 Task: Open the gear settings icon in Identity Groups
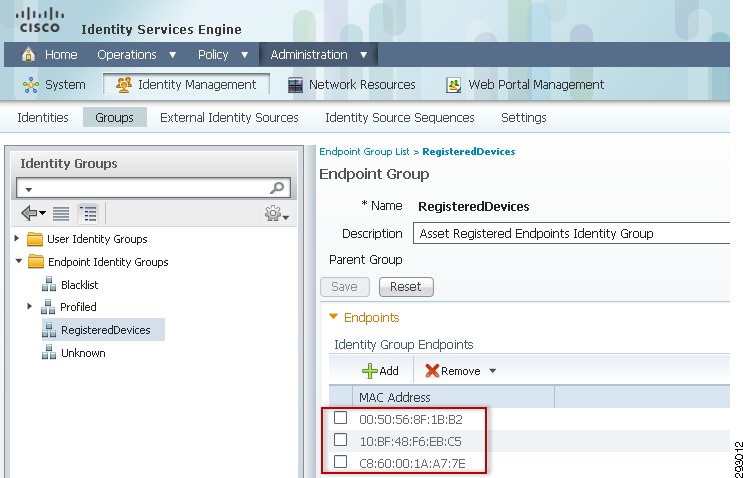273,214
